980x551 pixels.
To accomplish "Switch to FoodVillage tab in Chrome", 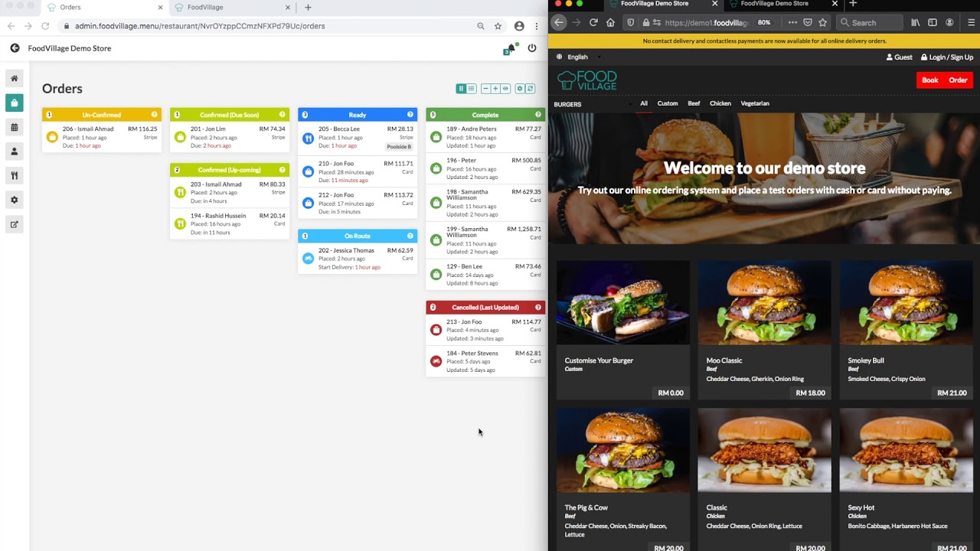I will coord(231,8).
